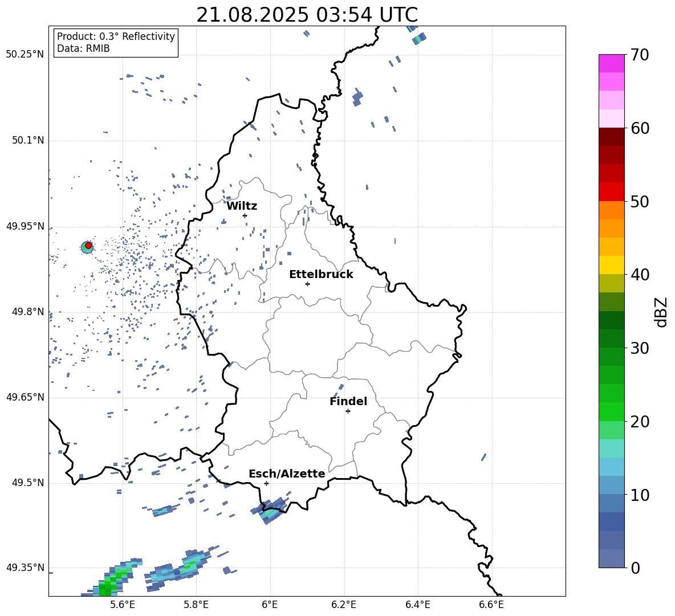Pick the turquoise colorbar segment below 20
Screen dimensions: 675x616
click(x=612, y=448)
